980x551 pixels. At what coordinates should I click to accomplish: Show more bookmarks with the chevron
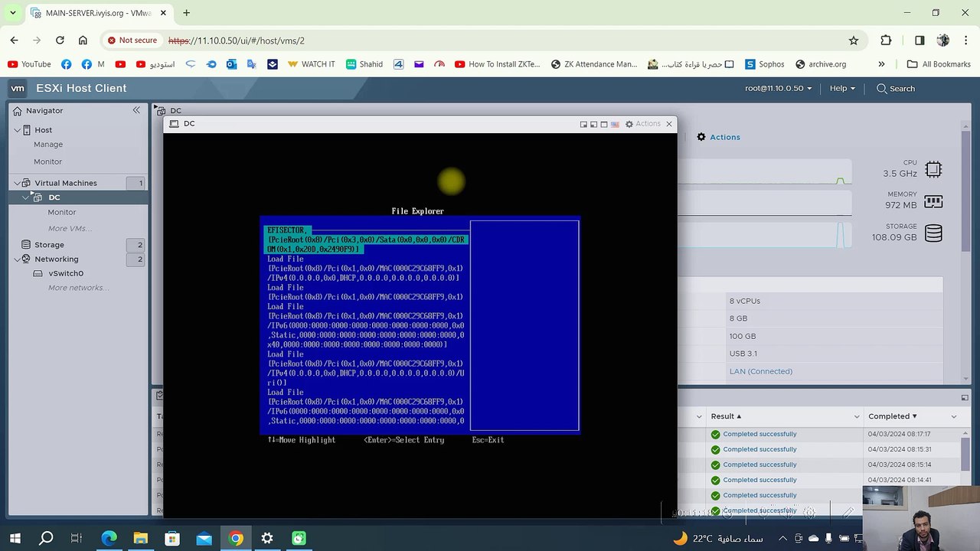pyautogui.click(x=881, y=64)
